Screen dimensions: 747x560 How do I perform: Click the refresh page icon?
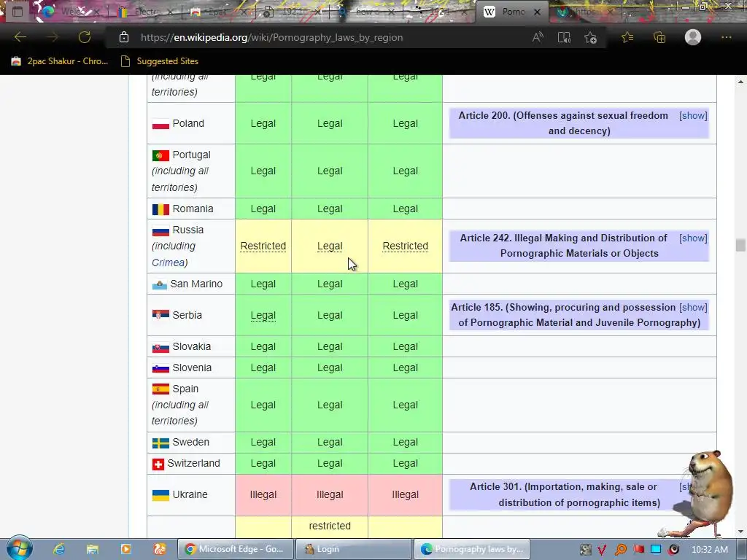click(x=85, y=37)
